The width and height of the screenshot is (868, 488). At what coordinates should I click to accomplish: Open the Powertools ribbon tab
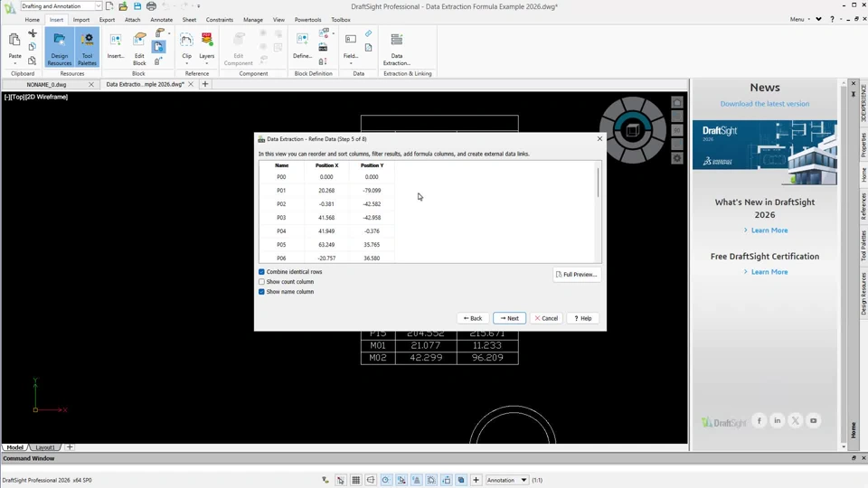tap(307, 19)
